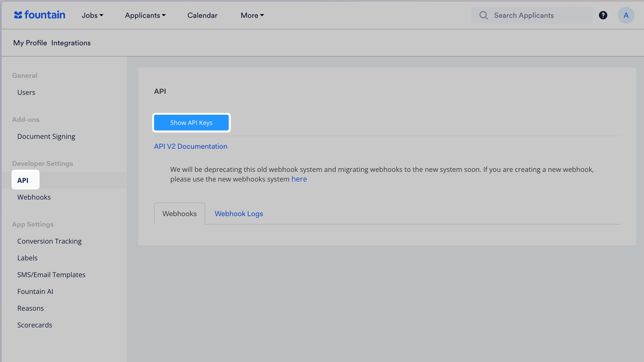
Task: Click the user avatar A icon
Action: 626,15
